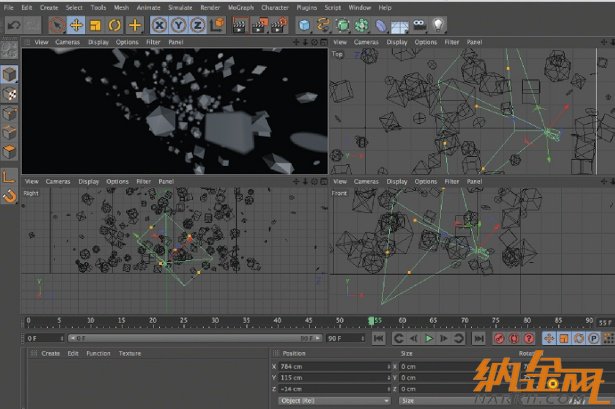The image size is (615, 409).
Task: Enable Polygons mode icon
Action: pyautogui.click(x=9, y=152)
